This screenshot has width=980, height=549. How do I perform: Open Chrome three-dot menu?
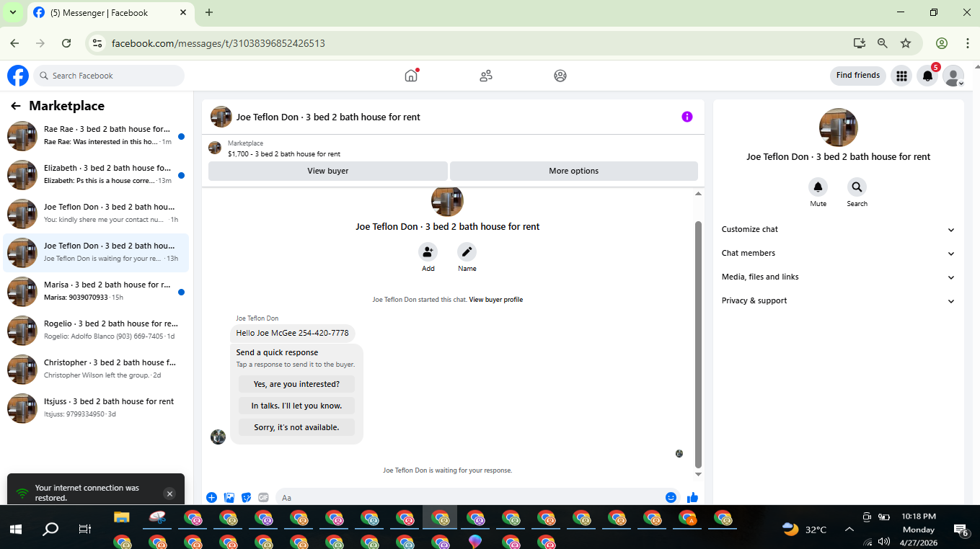point(967,43)
